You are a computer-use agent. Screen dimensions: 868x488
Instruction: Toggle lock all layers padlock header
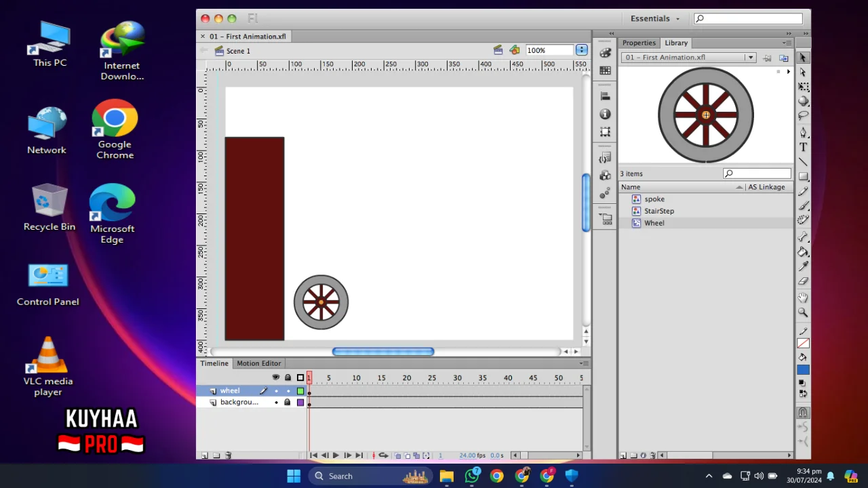[x=288, y=378]
